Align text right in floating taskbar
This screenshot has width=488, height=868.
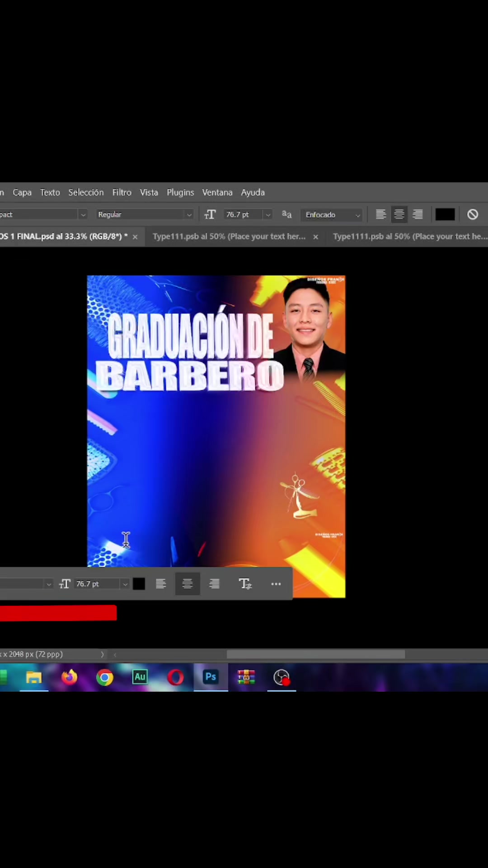pyautogui.click(x=215, y=584)
